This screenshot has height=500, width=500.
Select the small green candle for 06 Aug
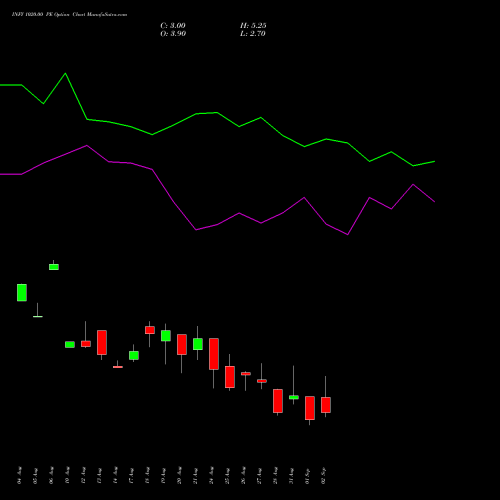tap(54, 267)
